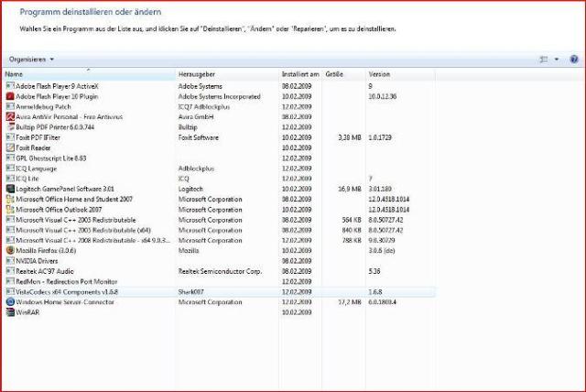Click the ICQ Lite icon
Viewport: 586px width, 392px height.
(x=10, y=179)
